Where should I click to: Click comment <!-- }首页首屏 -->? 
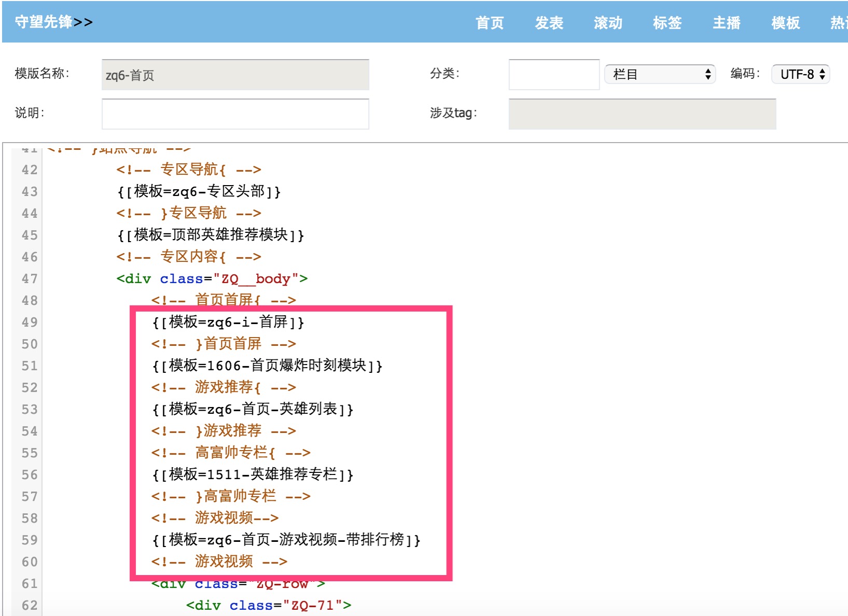click(224, 344)
